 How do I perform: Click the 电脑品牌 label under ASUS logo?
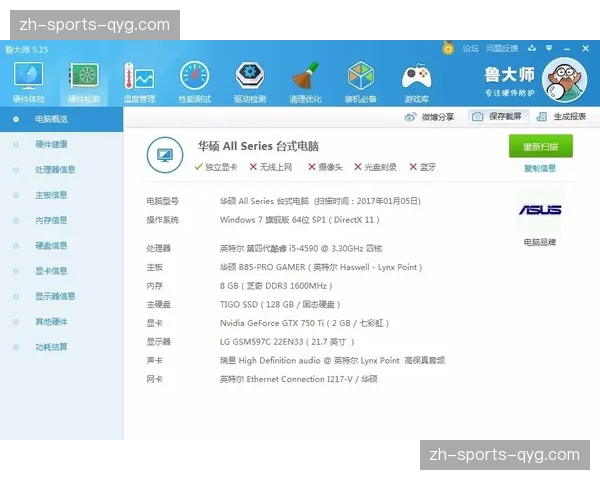tap(540, 242)
